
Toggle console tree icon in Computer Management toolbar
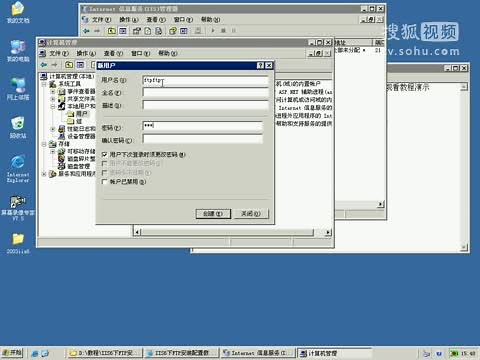80,65
